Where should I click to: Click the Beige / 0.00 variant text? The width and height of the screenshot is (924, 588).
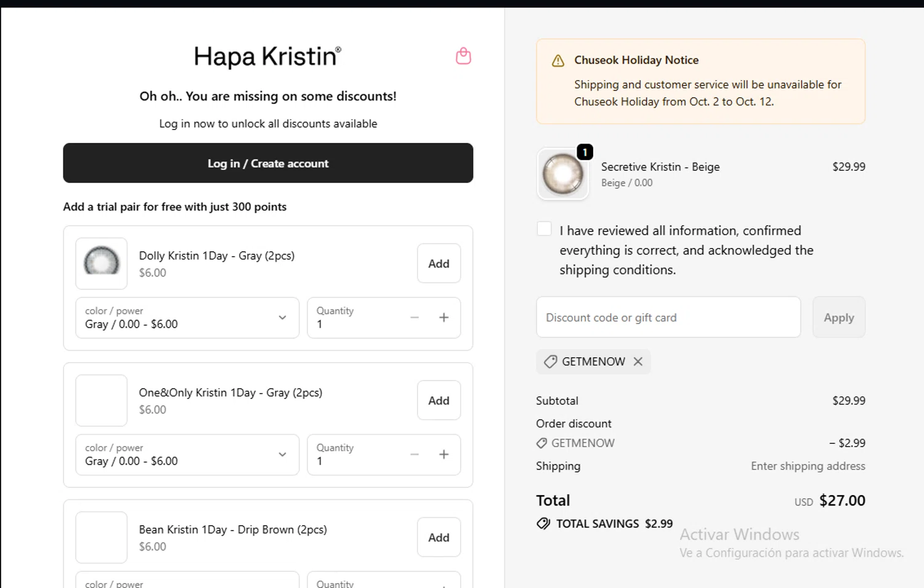(x=627, y=183)
